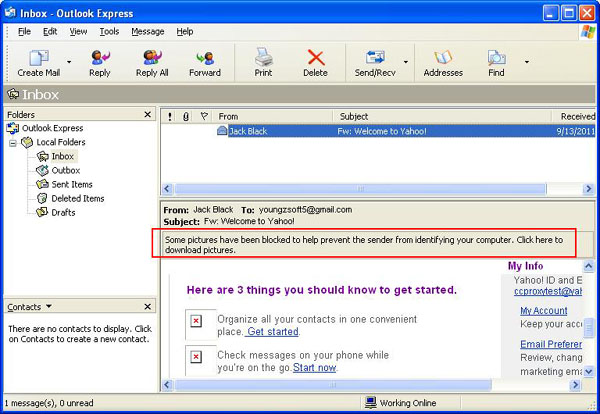The width and height of the screenshot is (600, 414).
Task: Select Outlook Express root in folder tree
Action: click(52, 128)
